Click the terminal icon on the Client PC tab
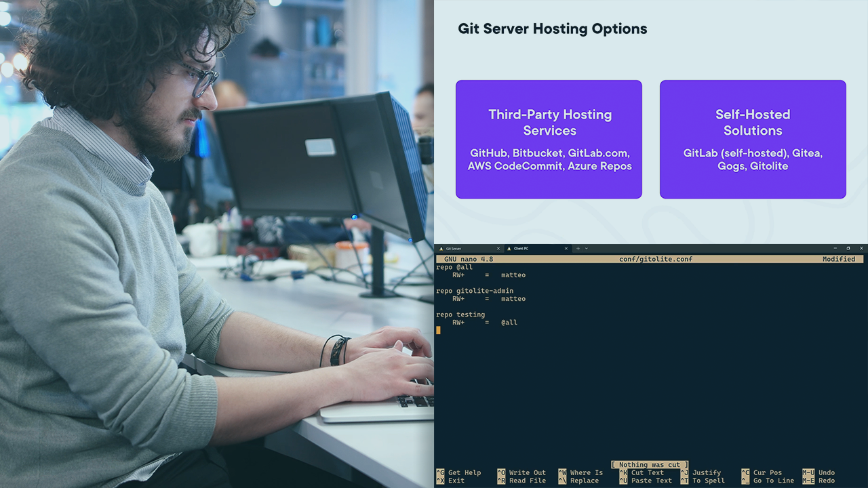 coord(509,249)
